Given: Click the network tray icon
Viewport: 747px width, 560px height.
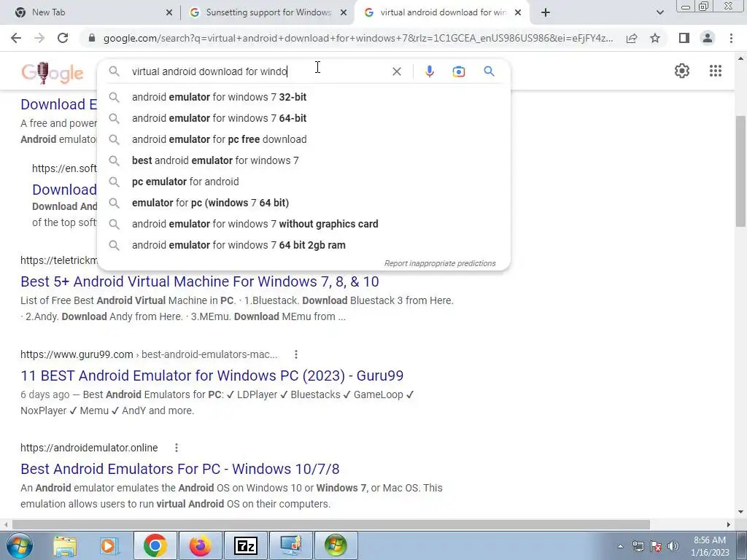Looking at the screenshot, I should coord(638,546).
